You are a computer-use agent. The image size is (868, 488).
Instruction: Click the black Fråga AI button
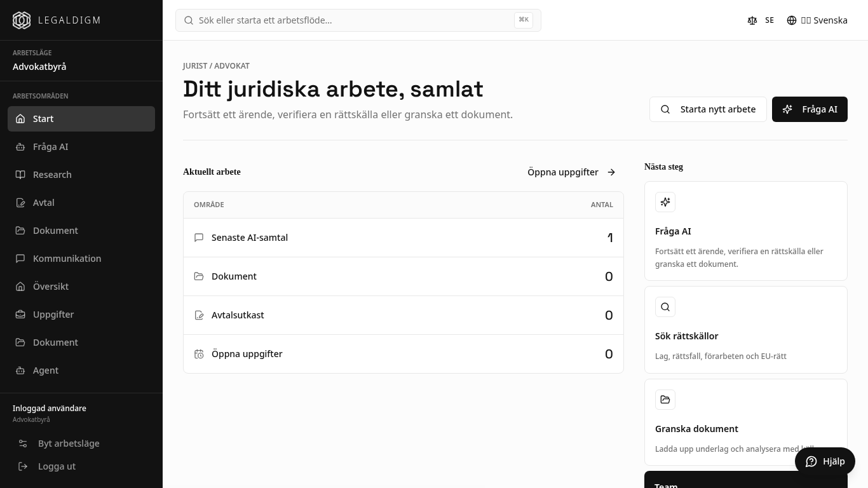pyautogui.click(x=810, y=109)
